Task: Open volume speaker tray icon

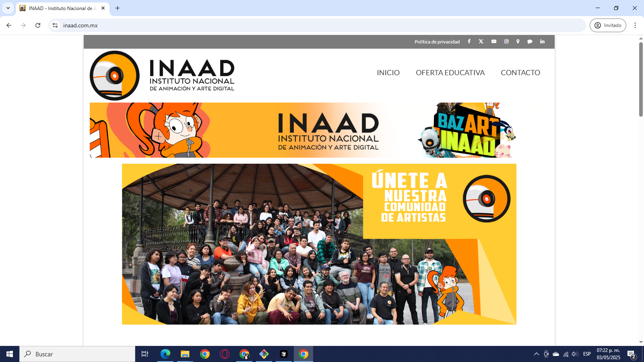Action: click(x=575, y=354)
